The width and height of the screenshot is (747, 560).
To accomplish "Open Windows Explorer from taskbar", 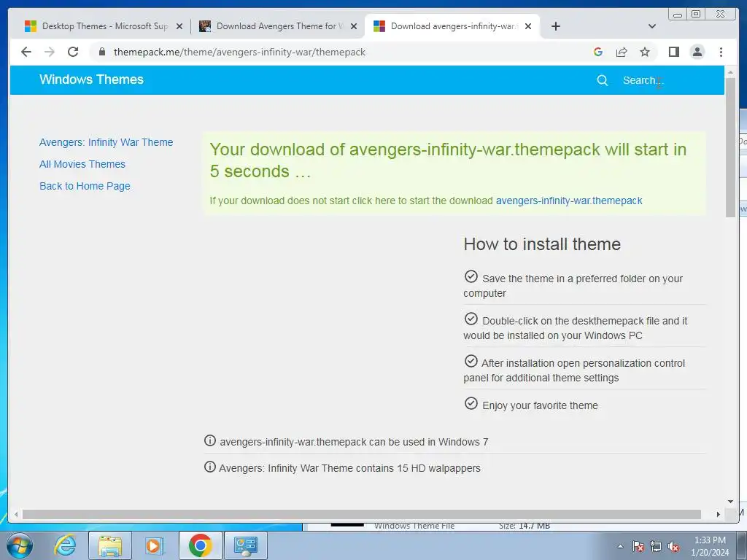I will pos(110,545).
